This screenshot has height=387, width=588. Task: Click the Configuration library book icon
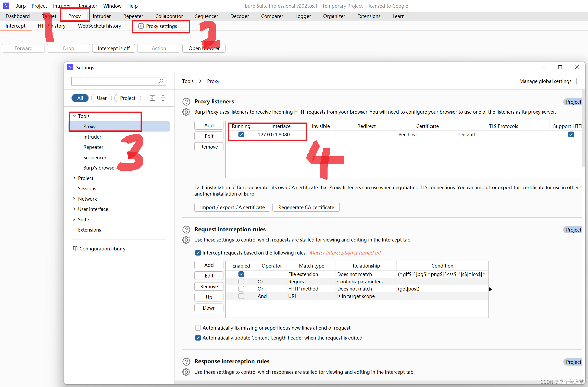[75, 248]
